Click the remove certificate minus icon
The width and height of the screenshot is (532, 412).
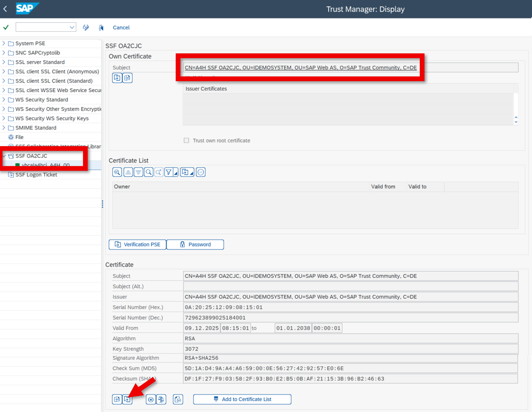click(200, 172)
